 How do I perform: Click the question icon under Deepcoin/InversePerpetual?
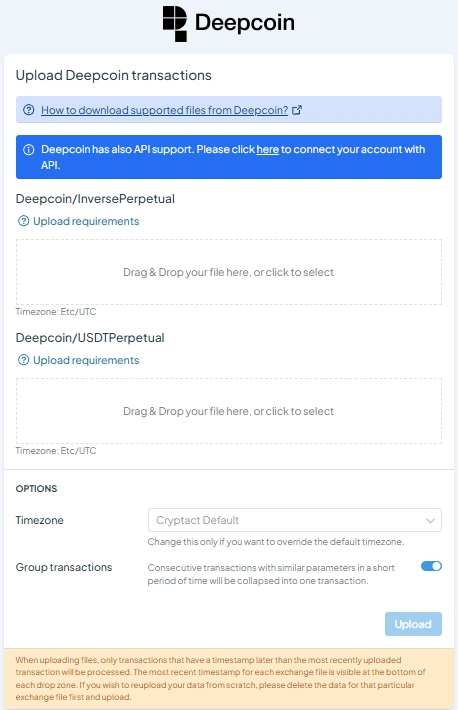23,221
